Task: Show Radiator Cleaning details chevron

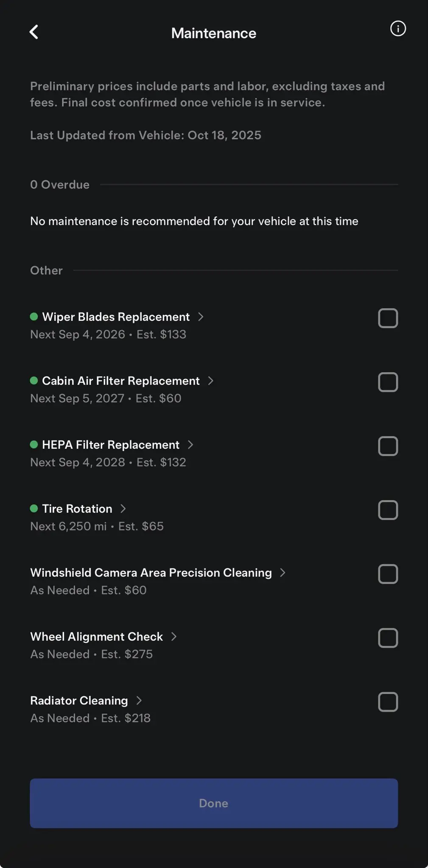Action: (x=139, y=701)
